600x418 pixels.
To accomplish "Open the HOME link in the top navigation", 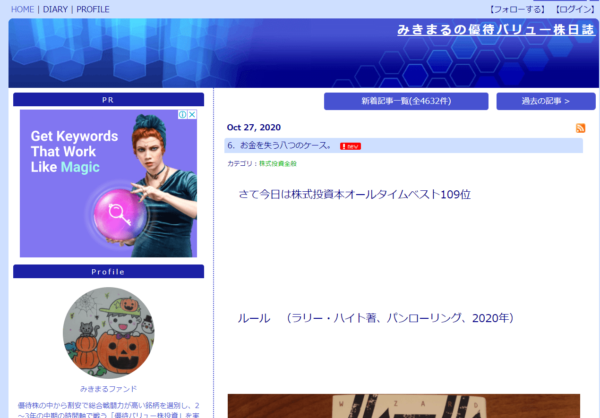I will click(x=22, y=9).
